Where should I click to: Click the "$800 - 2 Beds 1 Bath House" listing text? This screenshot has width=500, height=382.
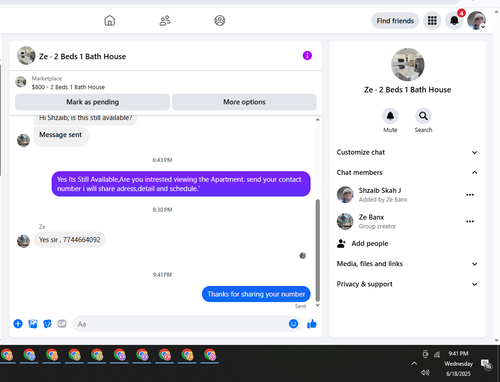pos(68,87)
